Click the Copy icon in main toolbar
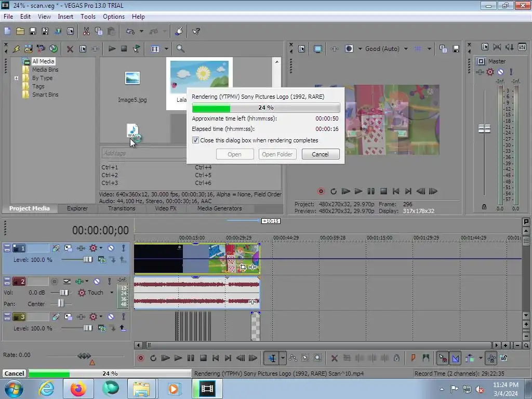 pos(99,31)
